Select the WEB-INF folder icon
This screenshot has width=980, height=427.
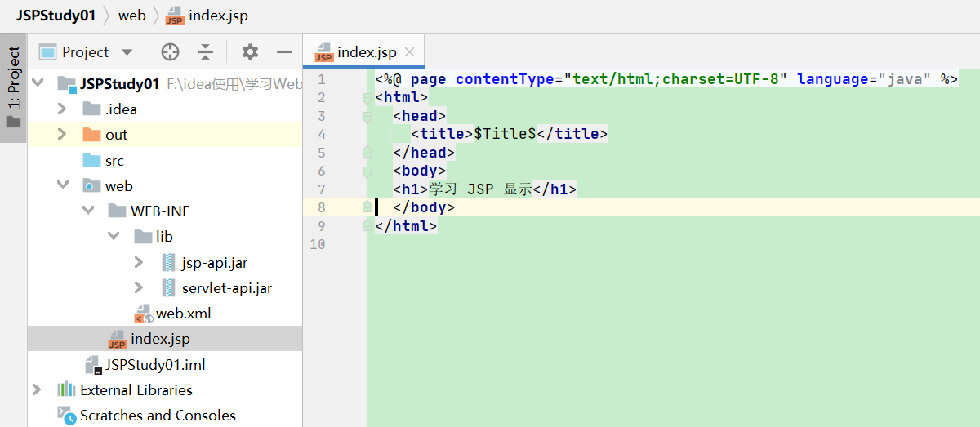[118, 211]
